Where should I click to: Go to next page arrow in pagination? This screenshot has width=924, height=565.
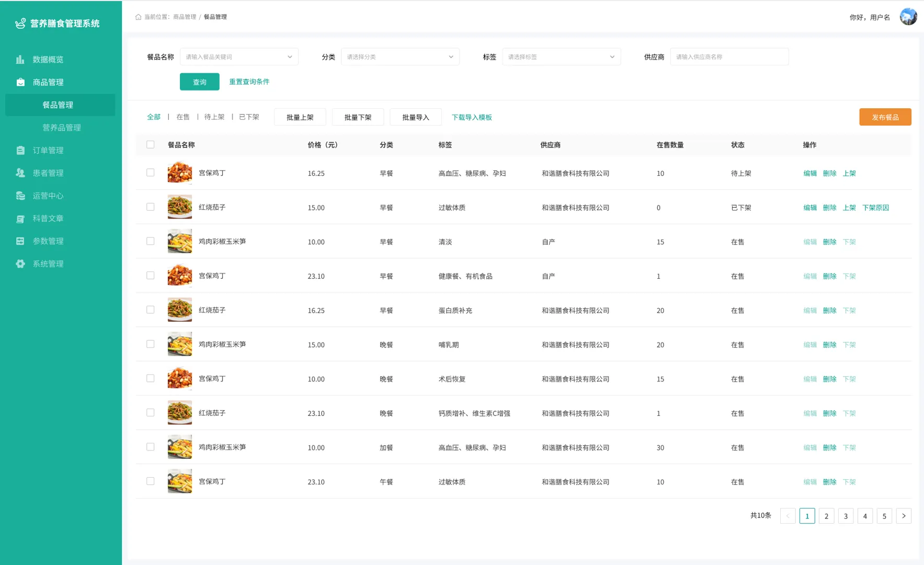coord(904,516)
